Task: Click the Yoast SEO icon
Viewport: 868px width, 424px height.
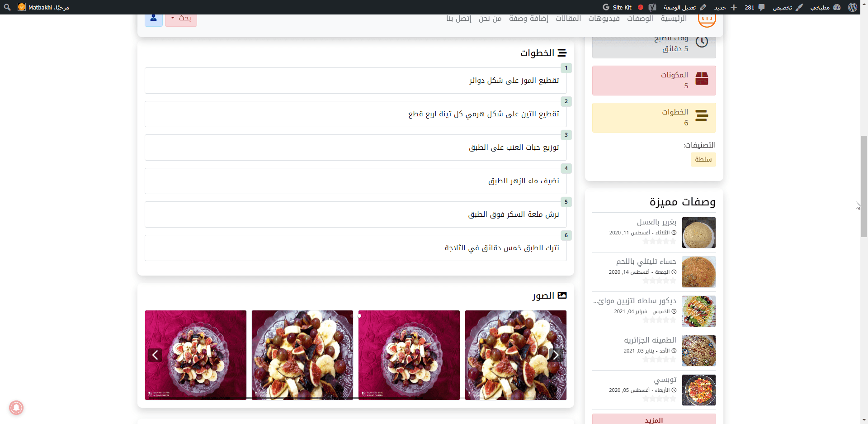Action: coord(652,7)
